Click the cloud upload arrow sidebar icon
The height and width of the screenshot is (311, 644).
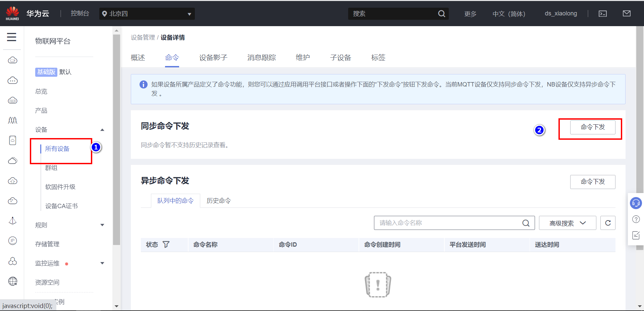[13, 181]
